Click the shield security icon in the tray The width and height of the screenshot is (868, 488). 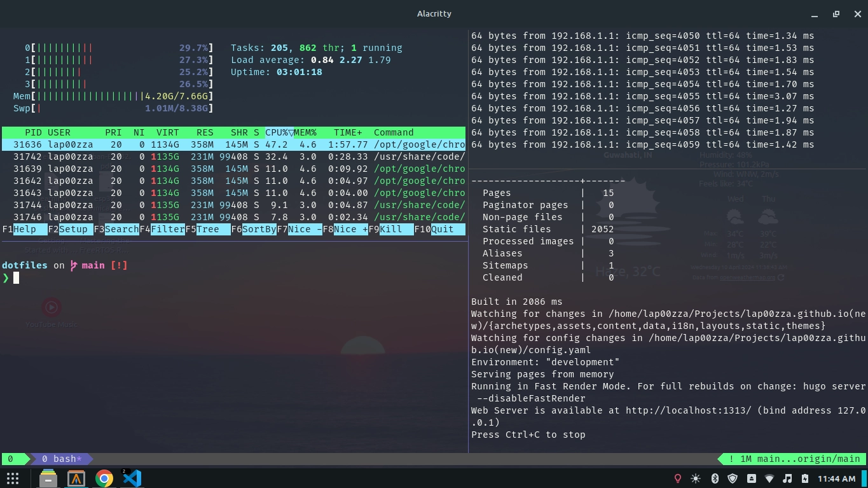pyautogui.click(x=733, y=478)
